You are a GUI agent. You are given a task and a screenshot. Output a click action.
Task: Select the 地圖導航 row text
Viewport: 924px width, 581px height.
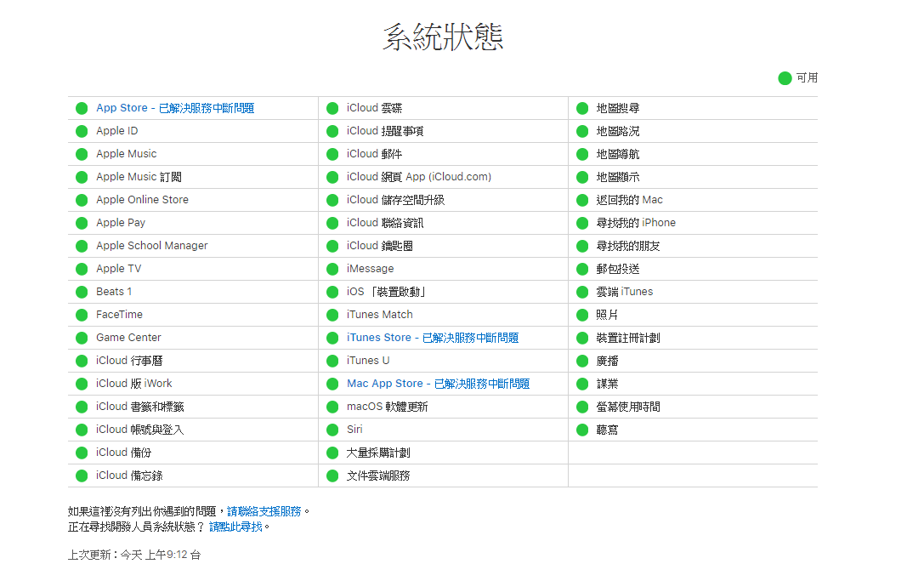(x=618, y=154)
